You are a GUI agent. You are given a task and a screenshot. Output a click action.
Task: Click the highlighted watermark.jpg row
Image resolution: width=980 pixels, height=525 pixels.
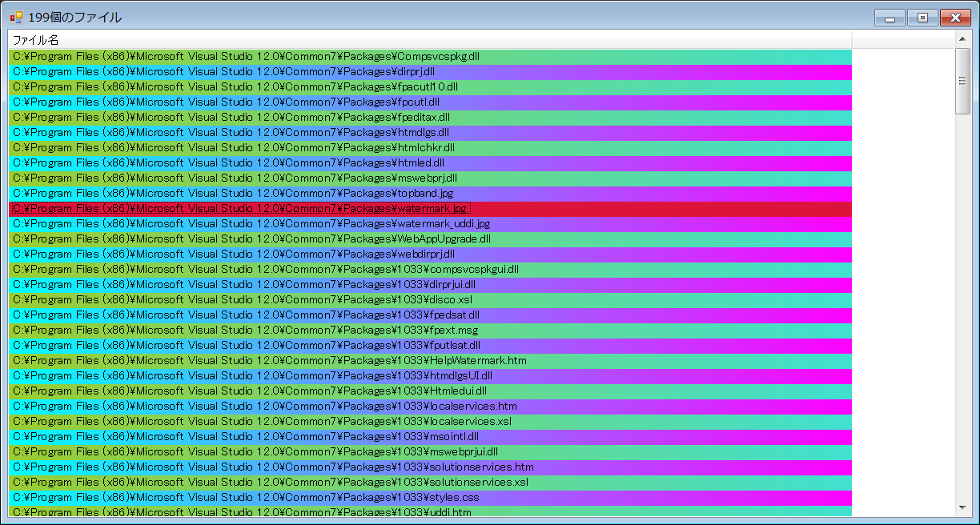coord(430,209)
